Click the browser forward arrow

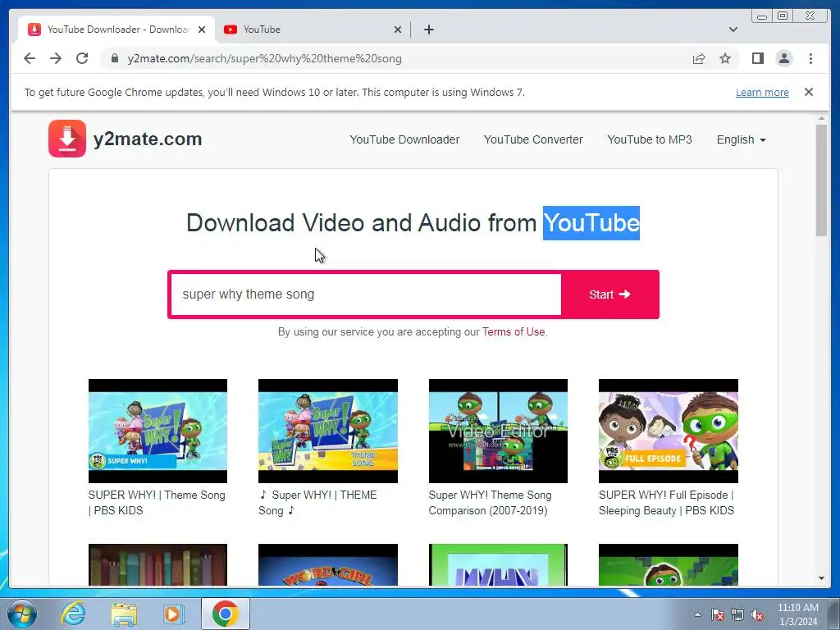[x=56, y=58]
